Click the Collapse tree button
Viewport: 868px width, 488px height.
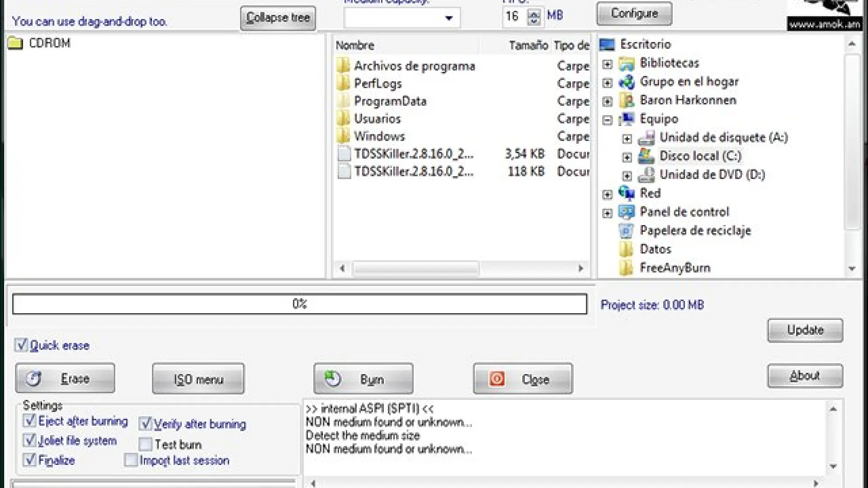(x=278, y=18)
